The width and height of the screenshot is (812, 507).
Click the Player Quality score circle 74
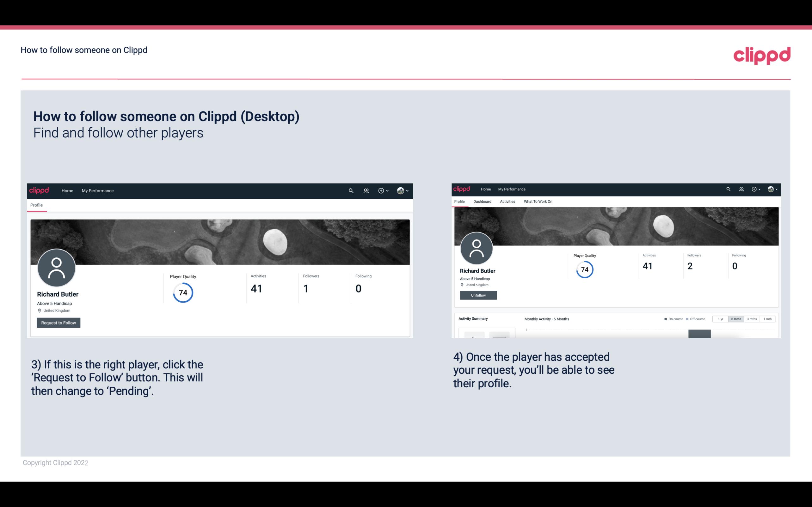182,293
